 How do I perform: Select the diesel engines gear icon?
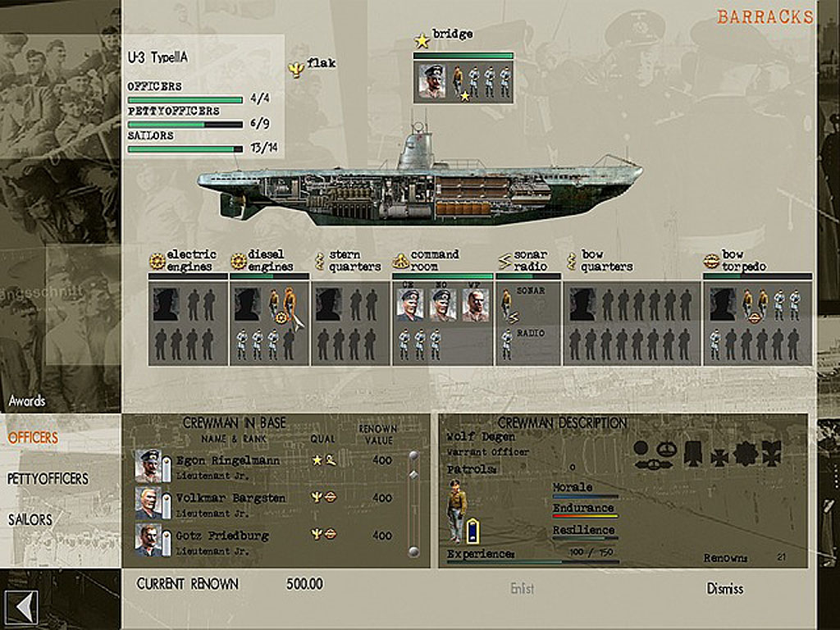tap(238, 261)
